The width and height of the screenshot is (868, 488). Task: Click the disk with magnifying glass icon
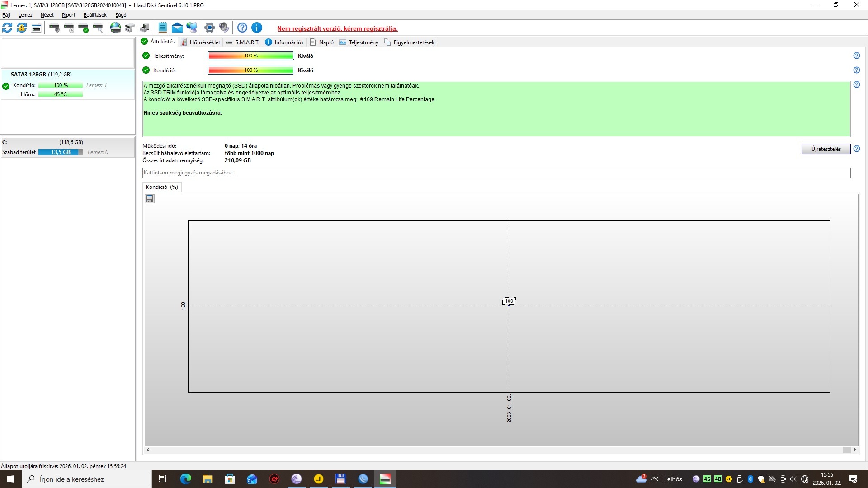tap(98, 28)
